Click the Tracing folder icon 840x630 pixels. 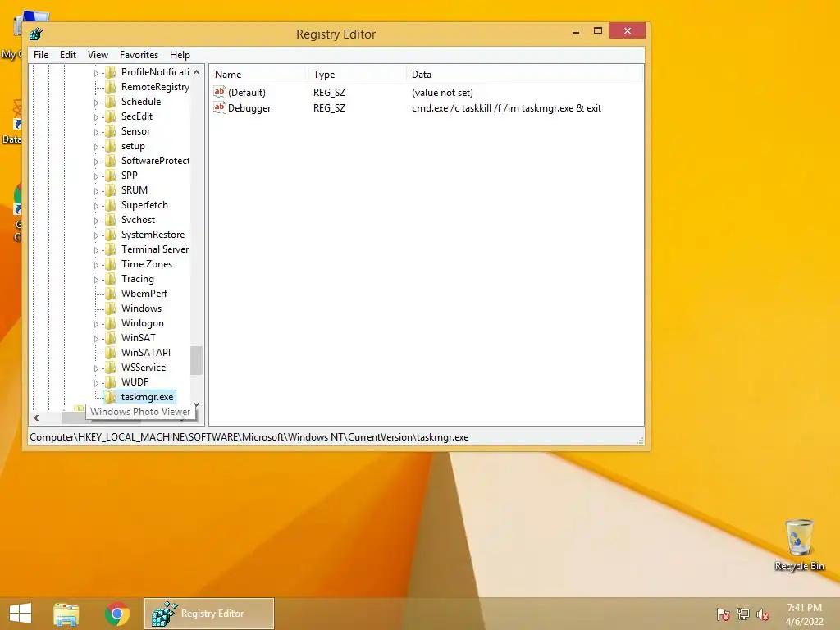[x=111, y=279]
